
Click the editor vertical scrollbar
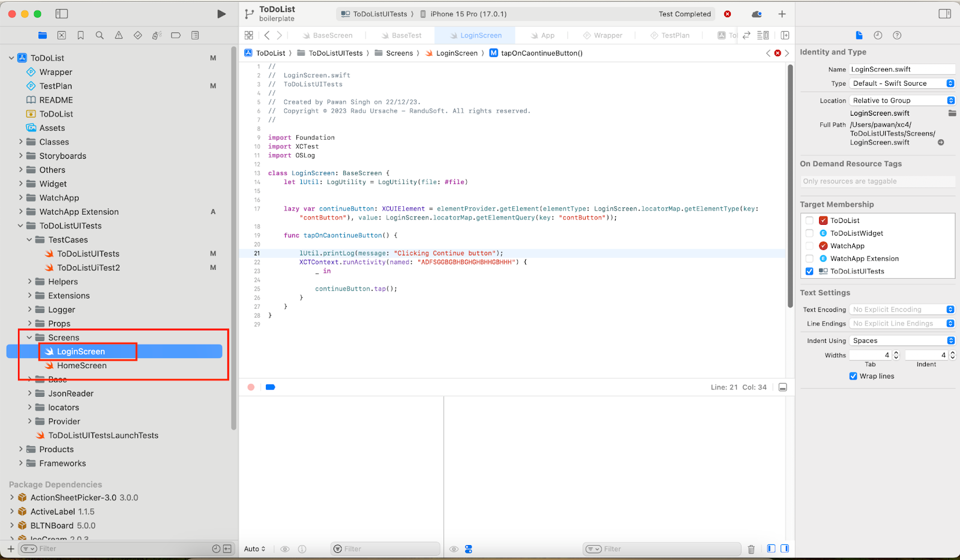click(x=790, y=186)
